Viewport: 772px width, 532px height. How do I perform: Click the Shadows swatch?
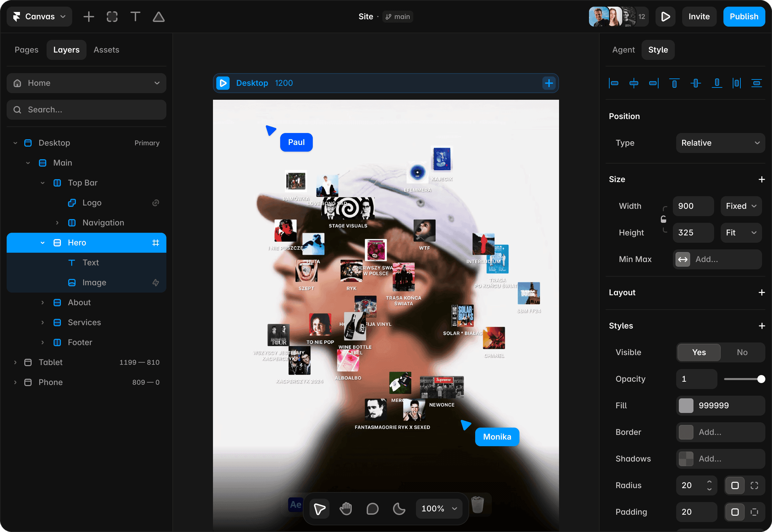[686, 459]
